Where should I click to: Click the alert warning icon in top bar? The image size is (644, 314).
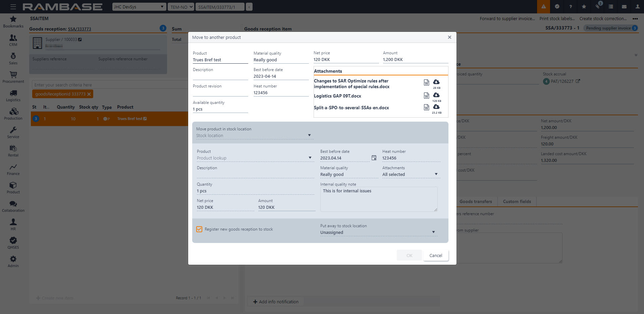(543, 7)
